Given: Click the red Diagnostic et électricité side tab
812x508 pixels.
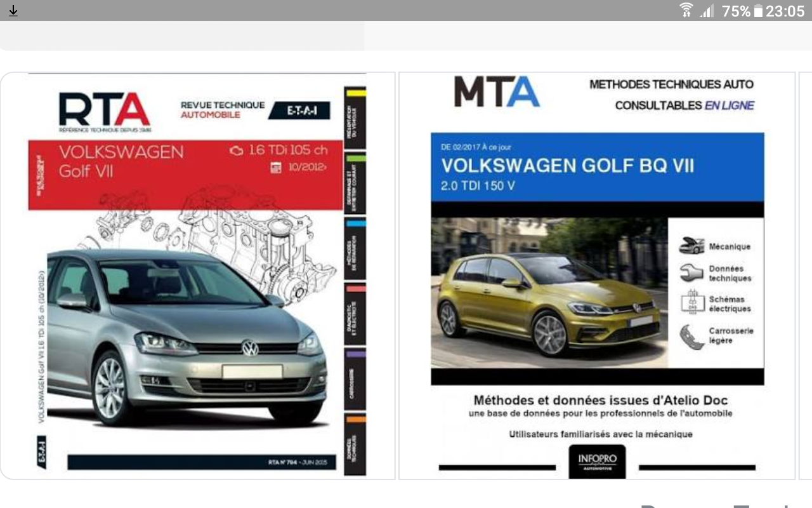Looking at the screenshot, I should click(355, 312).
